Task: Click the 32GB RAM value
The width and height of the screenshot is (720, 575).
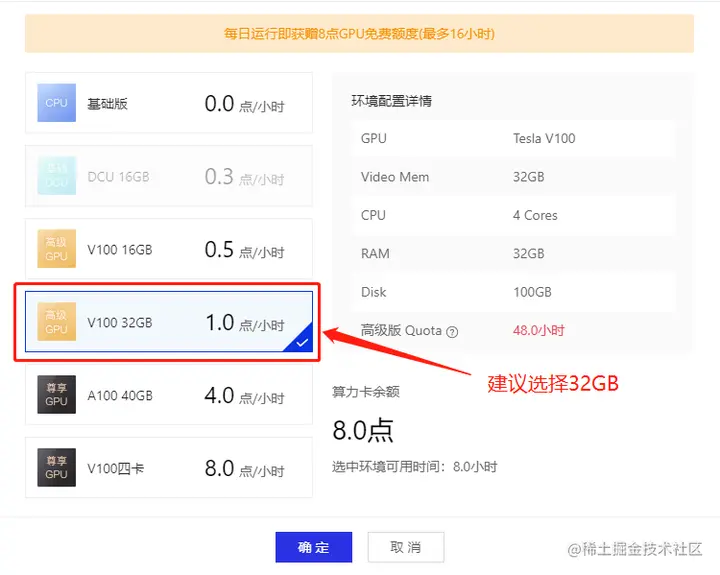Action: (x=529, y=254)
